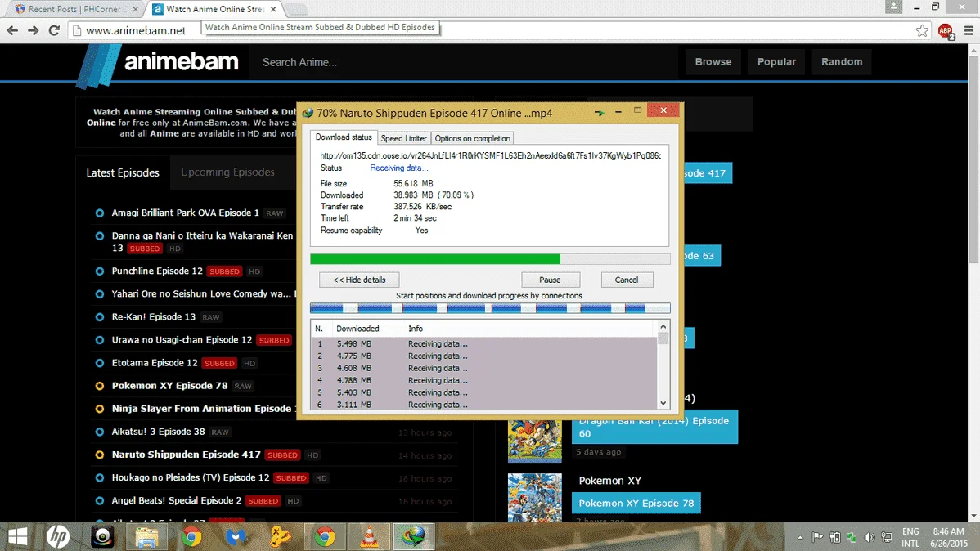
Task: Switch to the Upcoming Episodes tab
Action: [x=227, y=172]
